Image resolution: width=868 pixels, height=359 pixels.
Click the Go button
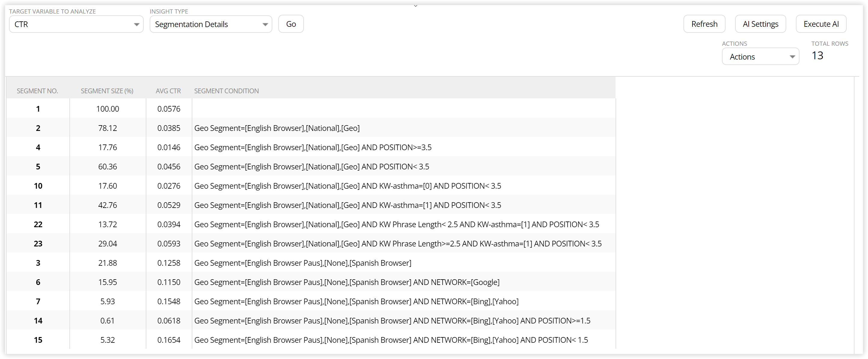click(x=291, y=24)
